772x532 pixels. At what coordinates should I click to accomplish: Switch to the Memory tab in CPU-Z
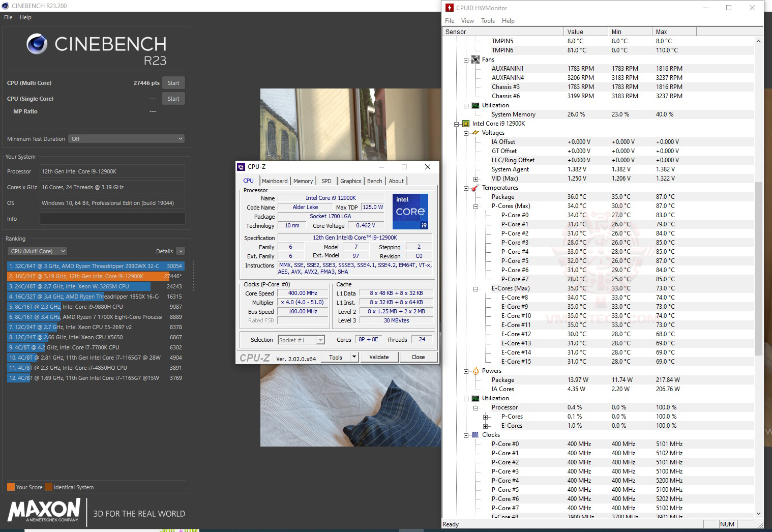tap(303, 181)
